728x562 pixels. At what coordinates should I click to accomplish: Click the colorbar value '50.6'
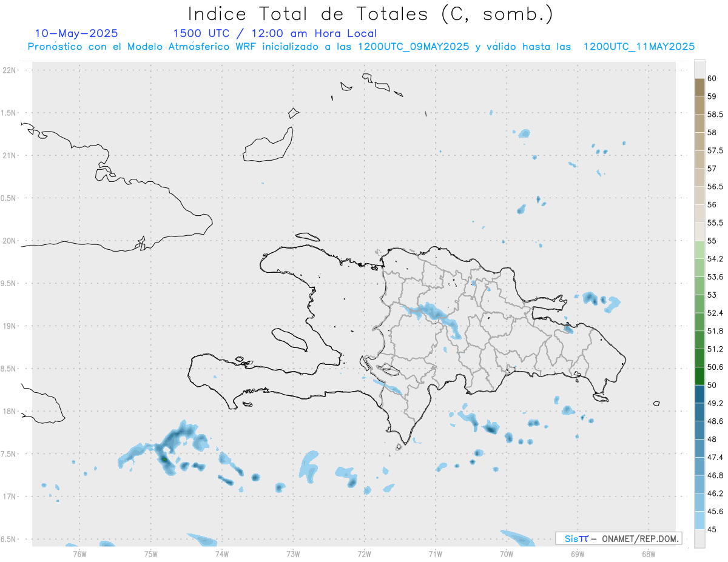(715, 367)
